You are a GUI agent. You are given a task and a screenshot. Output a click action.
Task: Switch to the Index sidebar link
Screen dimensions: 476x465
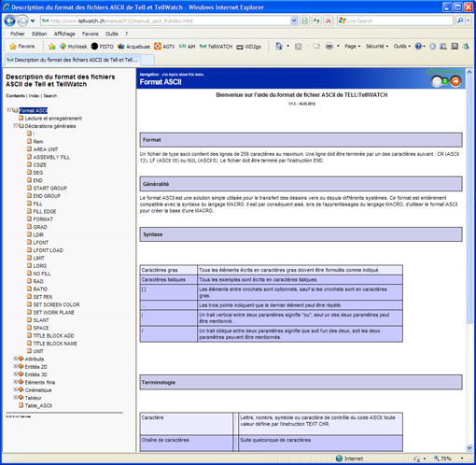click(34, 96)
